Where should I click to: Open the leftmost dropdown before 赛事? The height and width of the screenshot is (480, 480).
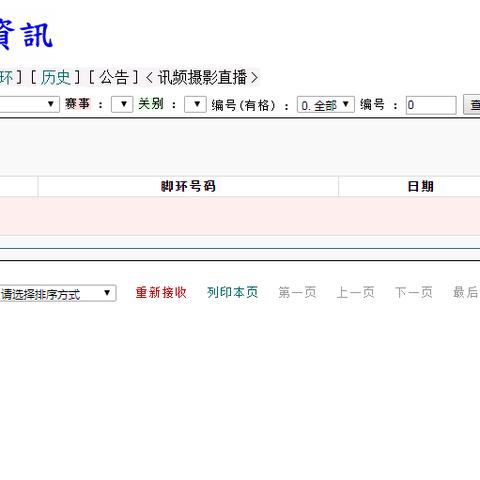[x=29, y=105]
